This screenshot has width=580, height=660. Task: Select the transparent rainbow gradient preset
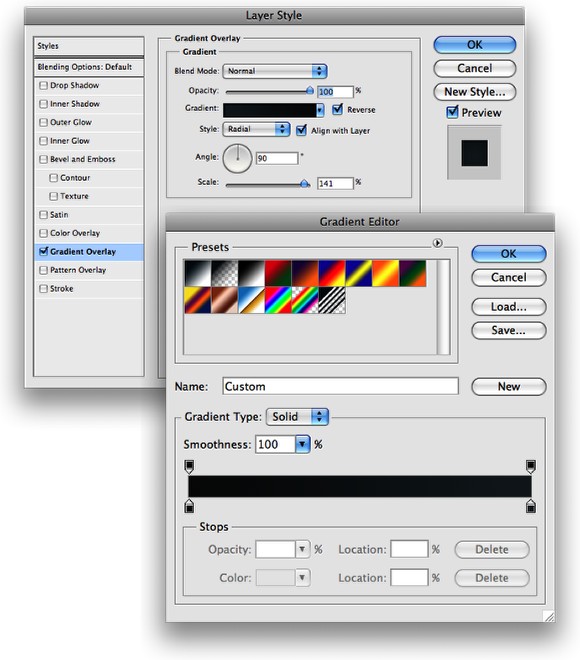(x=306, y=300)
